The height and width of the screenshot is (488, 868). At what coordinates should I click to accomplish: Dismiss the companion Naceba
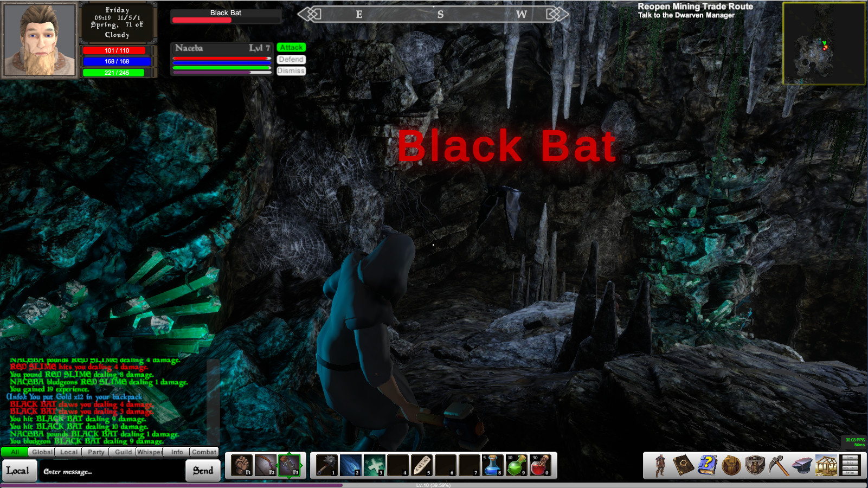pyautogui.click(x=291, y=71)
